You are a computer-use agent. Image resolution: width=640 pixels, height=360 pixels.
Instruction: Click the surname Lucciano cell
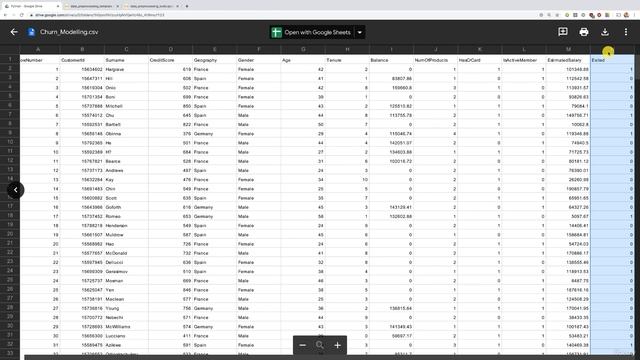coord(126,336)
